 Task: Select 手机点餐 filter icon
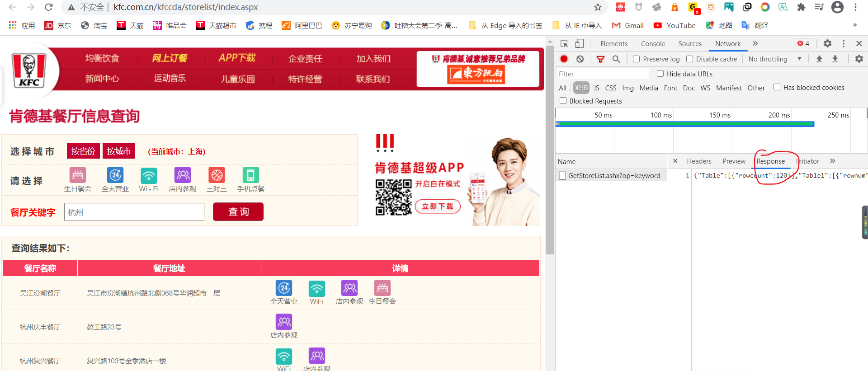click(x=251, y=175)
